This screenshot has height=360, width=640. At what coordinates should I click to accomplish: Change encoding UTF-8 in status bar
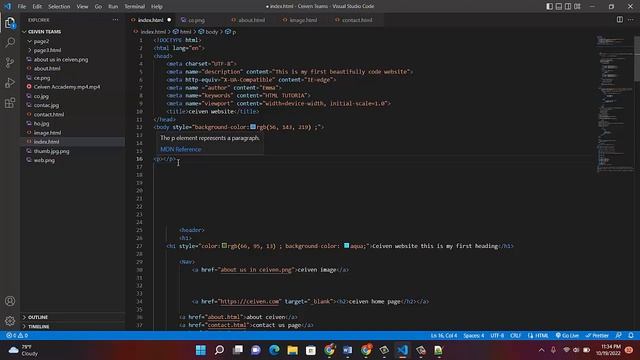click(x=497, y=336)
